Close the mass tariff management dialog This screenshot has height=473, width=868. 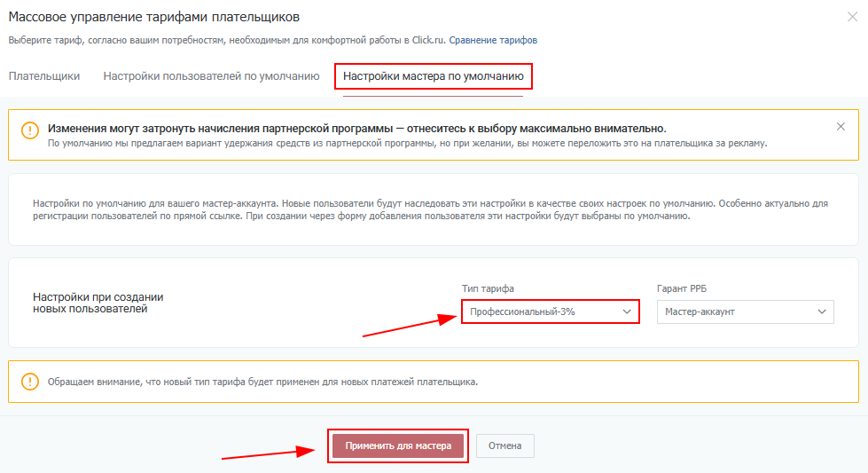click(852, 17)
